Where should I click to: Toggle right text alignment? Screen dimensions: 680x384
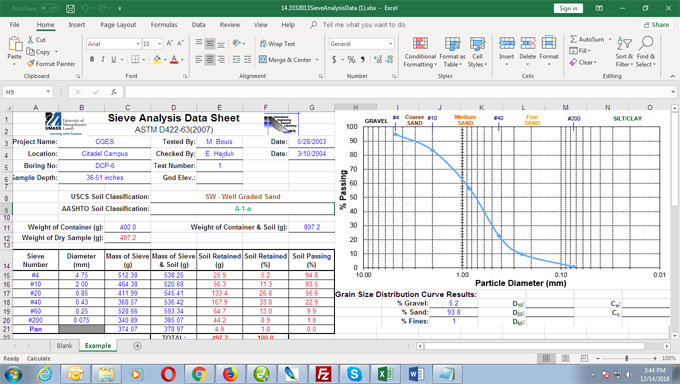[x=221, y=59]
